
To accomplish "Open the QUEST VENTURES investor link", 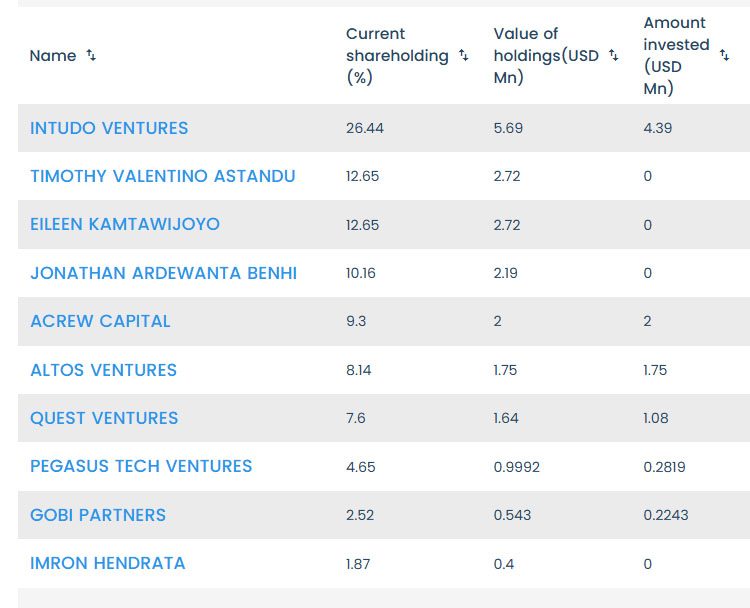I will point(104,418).
